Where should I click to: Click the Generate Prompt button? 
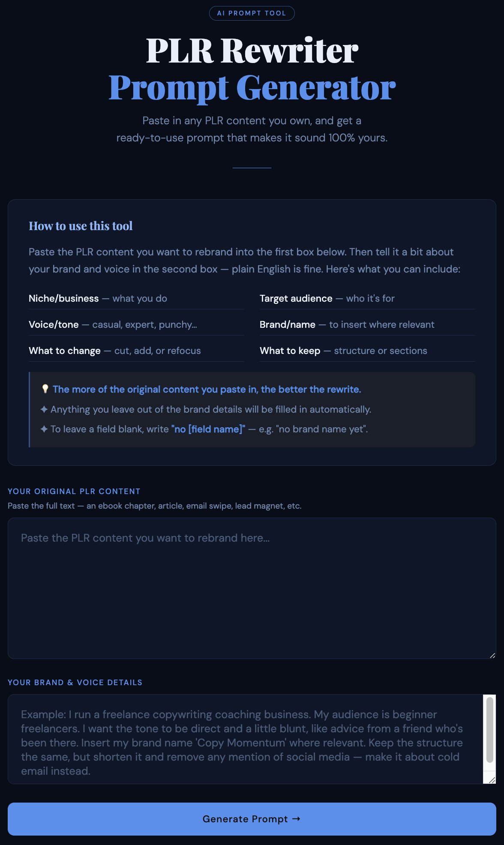point(252,819)
